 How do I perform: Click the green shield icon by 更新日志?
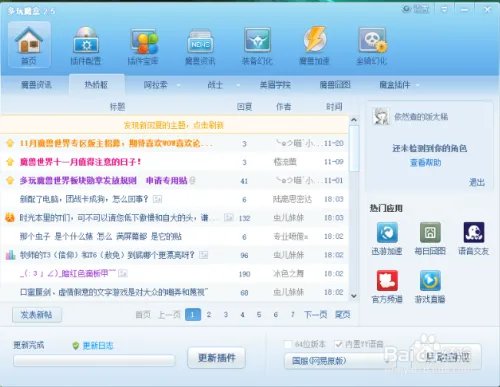click(76, 346)
